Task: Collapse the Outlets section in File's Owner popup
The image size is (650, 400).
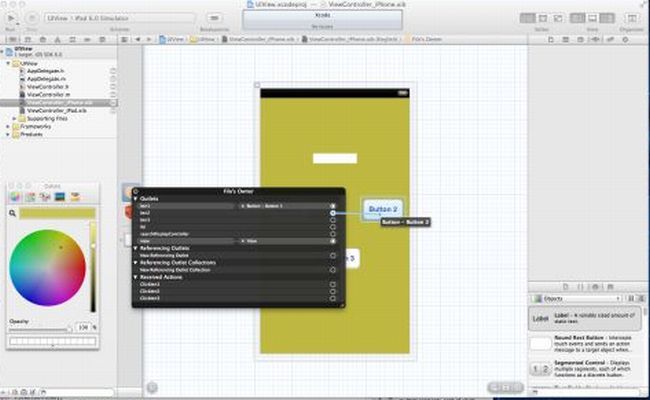Action: [136, 199]
